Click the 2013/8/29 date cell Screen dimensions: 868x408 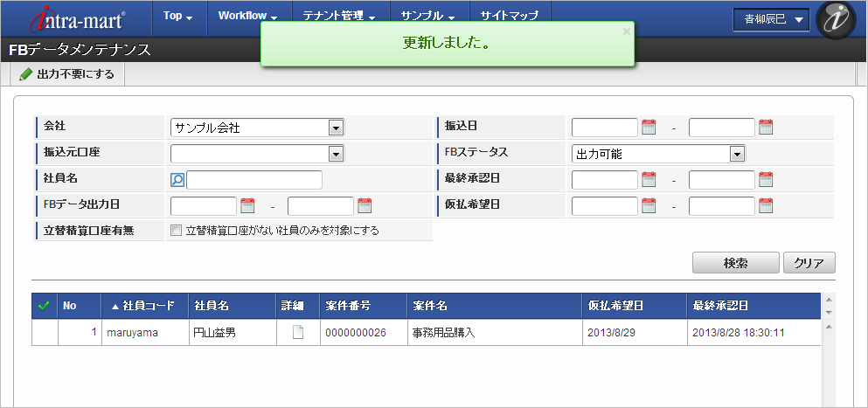click(x=635, y=333)
